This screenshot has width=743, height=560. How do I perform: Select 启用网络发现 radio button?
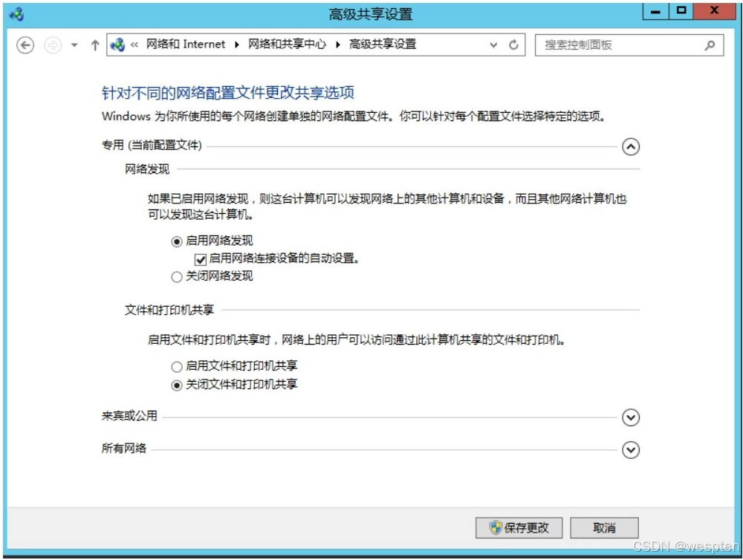point(177,241)
